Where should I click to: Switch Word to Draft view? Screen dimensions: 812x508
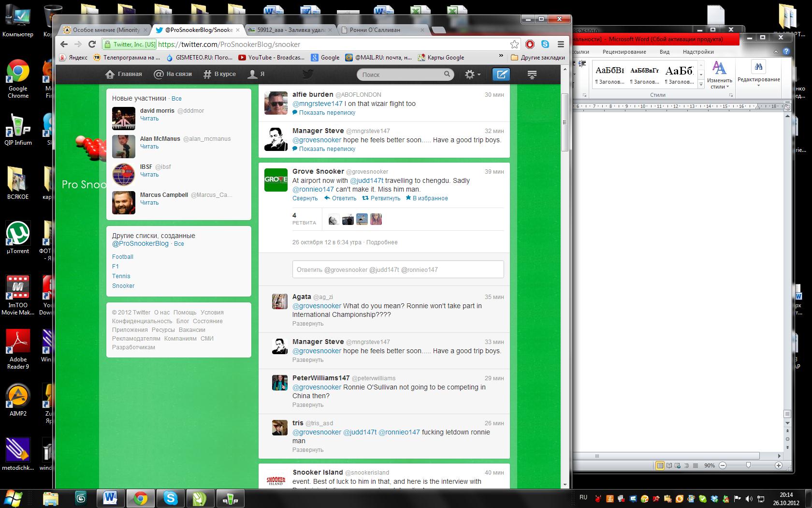coord(696,465)
